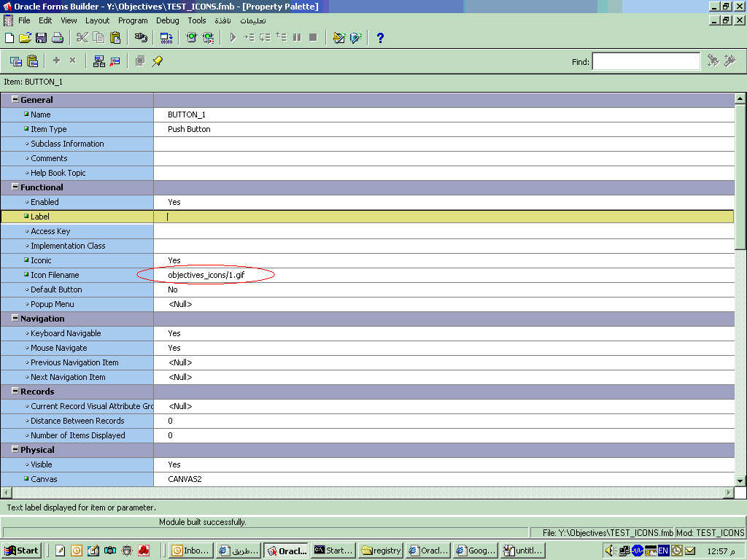Click the Property Class icon
The image size is (747, 560).
[x=98, y=61]
